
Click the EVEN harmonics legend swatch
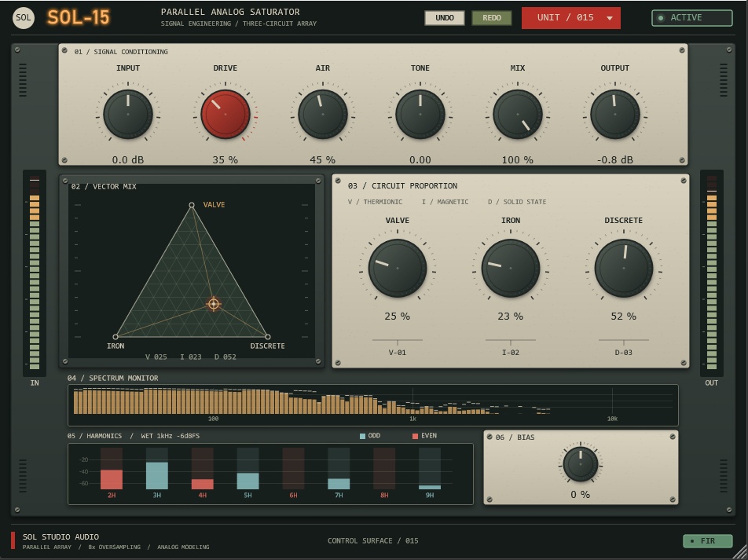pos(415,436)
